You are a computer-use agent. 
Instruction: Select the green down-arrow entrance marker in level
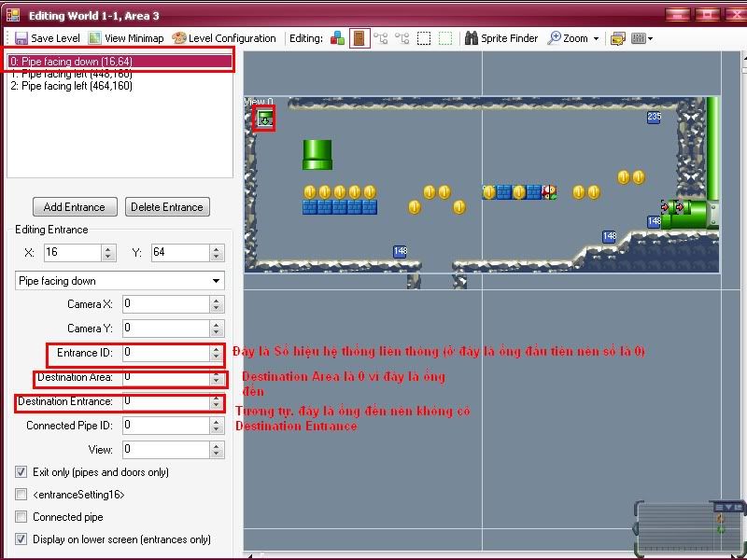tap(265, 119)
